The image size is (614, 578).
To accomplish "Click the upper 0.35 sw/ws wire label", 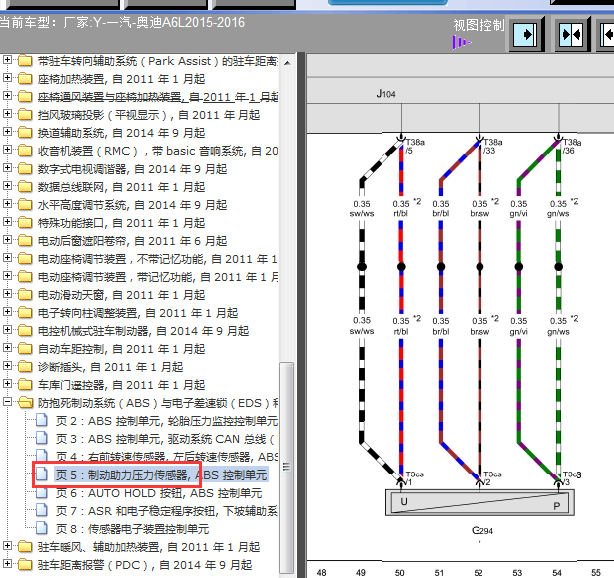I will (x=362, y=209).
